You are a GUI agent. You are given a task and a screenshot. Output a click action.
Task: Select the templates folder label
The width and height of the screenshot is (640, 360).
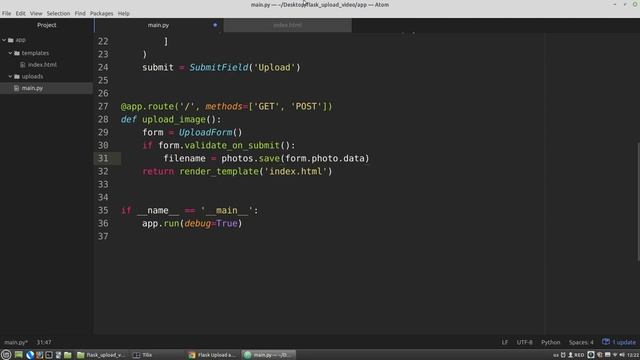pyautogui.click(x=35, y=53)
